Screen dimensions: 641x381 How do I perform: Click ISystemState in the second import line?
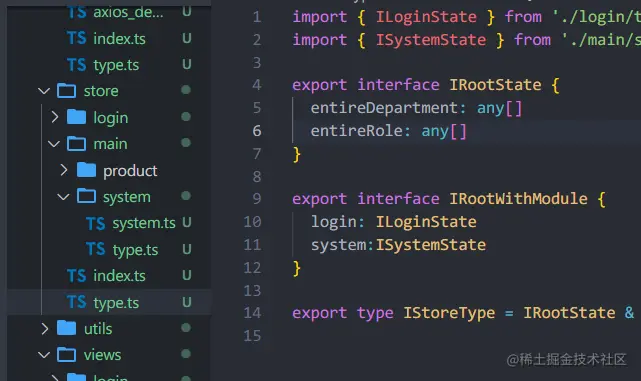click(x=431, y=40)
